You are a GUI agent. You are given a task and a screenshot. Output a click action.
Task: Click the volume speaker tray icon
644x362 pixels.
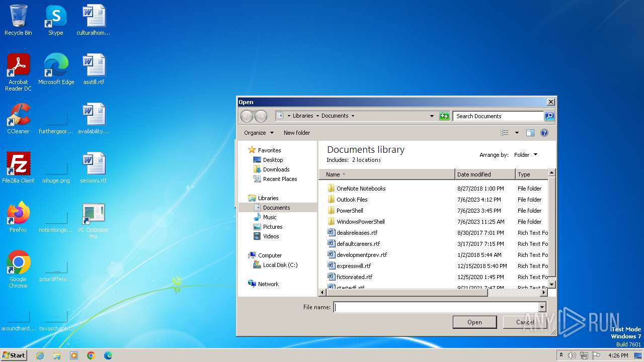(572, 355)
